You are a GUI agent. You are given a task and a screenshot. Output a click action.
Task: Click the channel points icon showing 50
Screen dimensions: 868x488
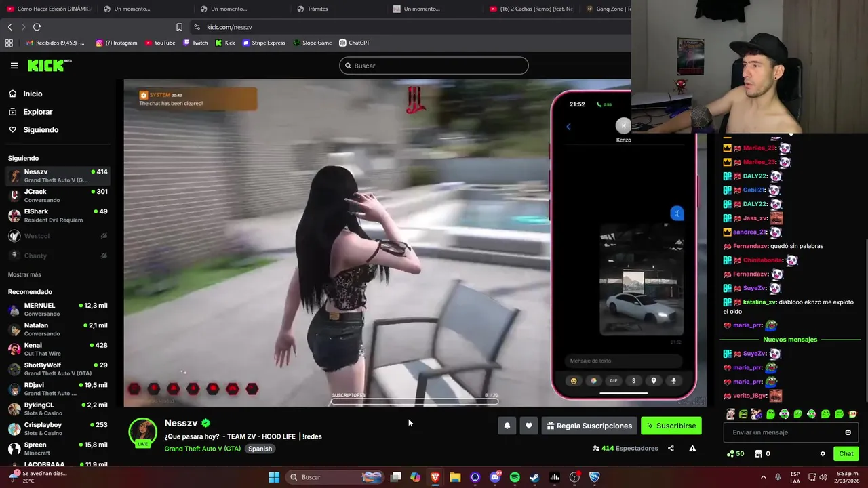pos(735,453)
